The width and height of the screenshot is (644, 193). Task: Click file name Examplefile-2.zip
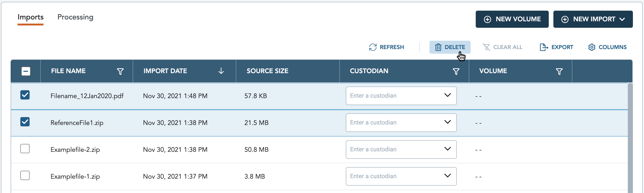click(x=75, y=149)
